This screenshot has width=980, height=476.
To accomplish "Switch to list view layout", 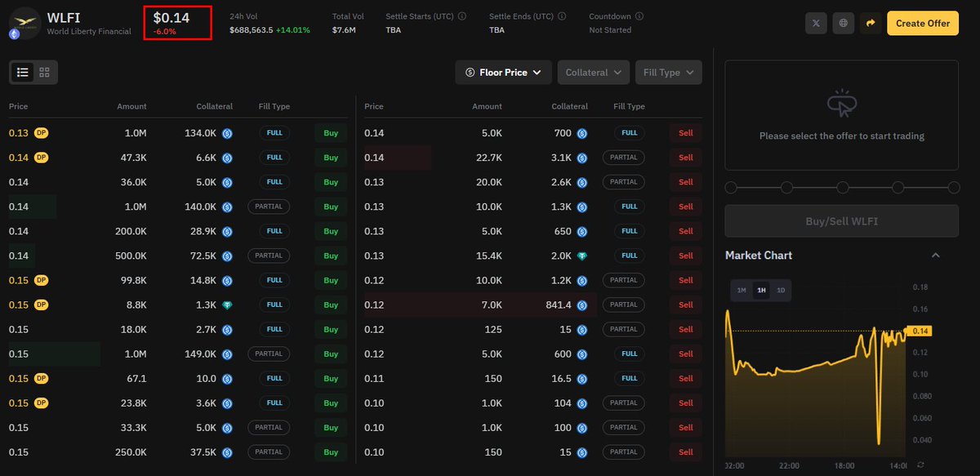I will pos(23,72).
